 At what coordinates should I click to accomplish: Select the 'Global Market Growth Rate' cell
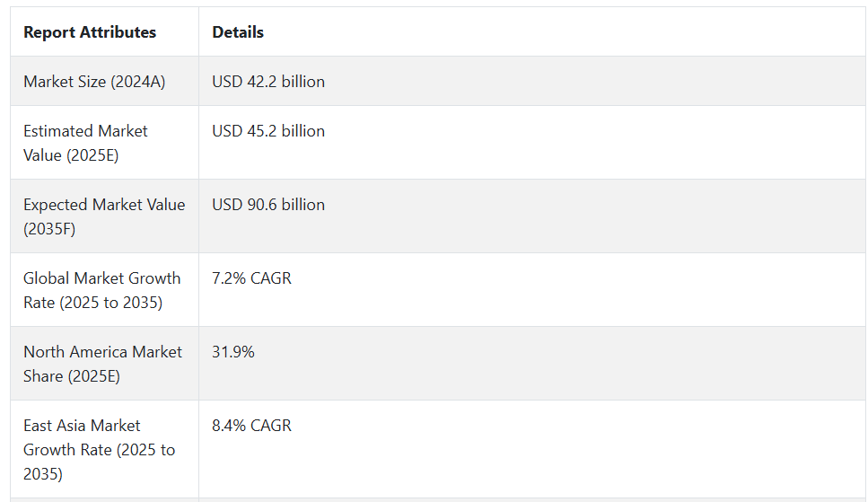pyautogui.click(x=105, y=290)
